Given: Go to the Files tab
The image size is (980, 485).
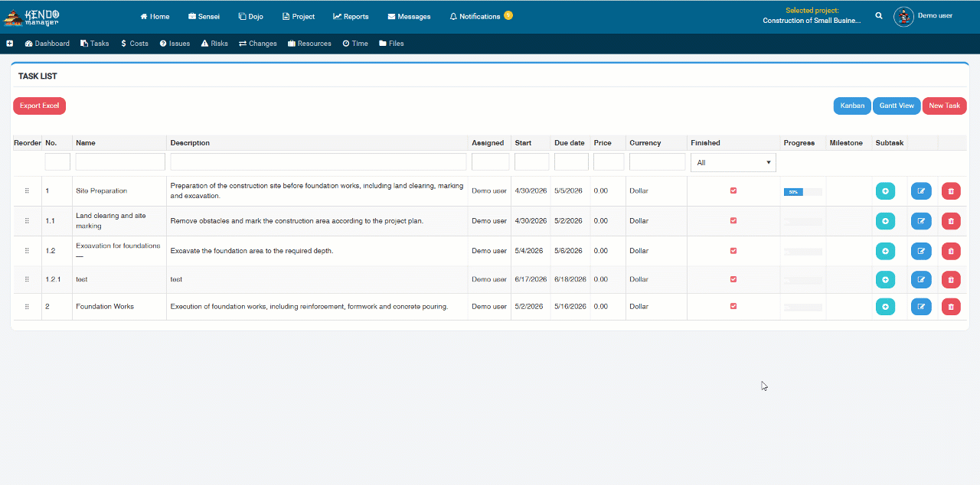Looking at the screenshot, I should pyautogui.click(x=391, y=44).
